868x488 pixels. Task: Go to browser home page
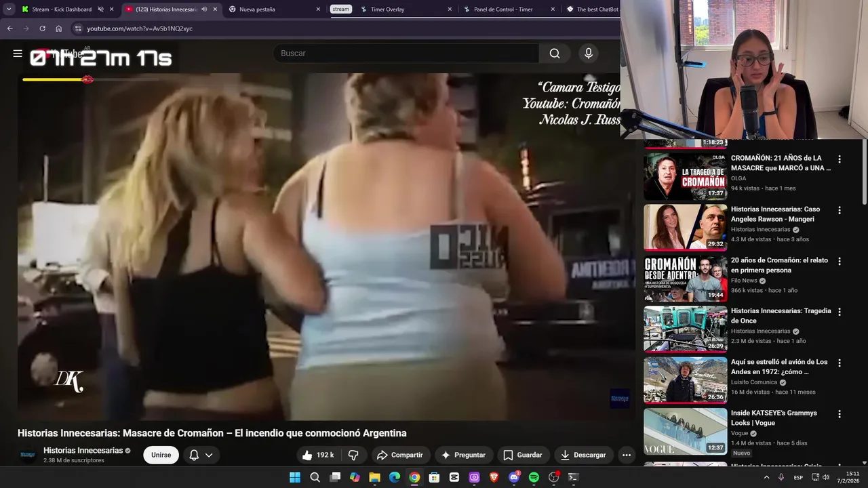pos(59,28)
